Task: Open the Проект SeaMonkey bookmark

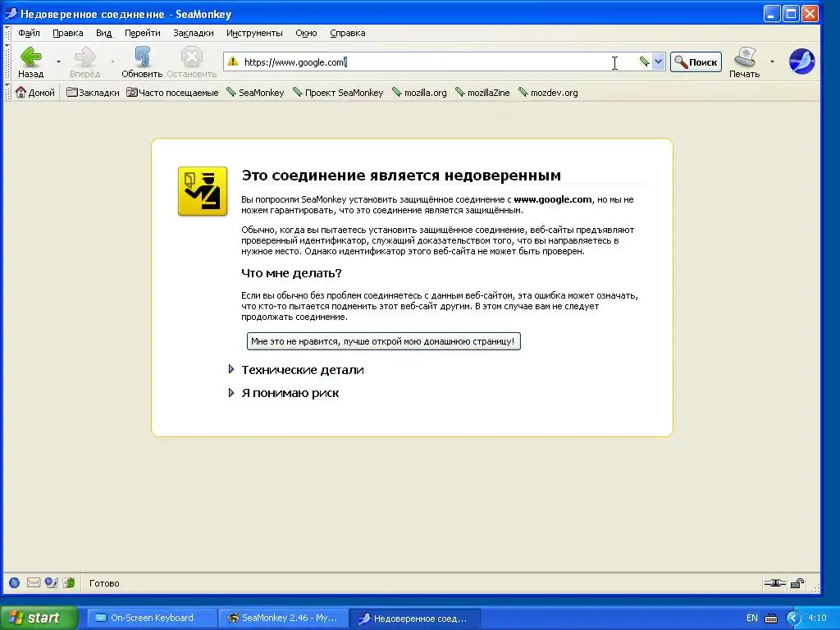Action: [338, 93]
